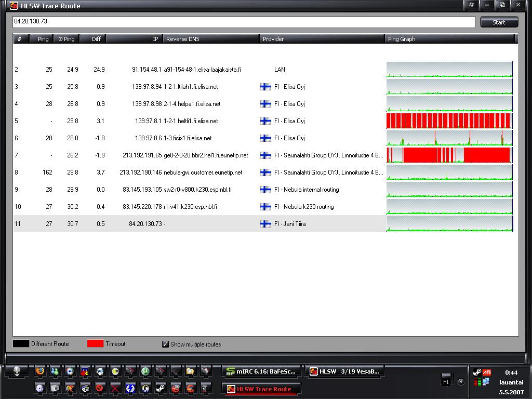Click the Provider column header
The image size is (532, 399).
point(322,39)
